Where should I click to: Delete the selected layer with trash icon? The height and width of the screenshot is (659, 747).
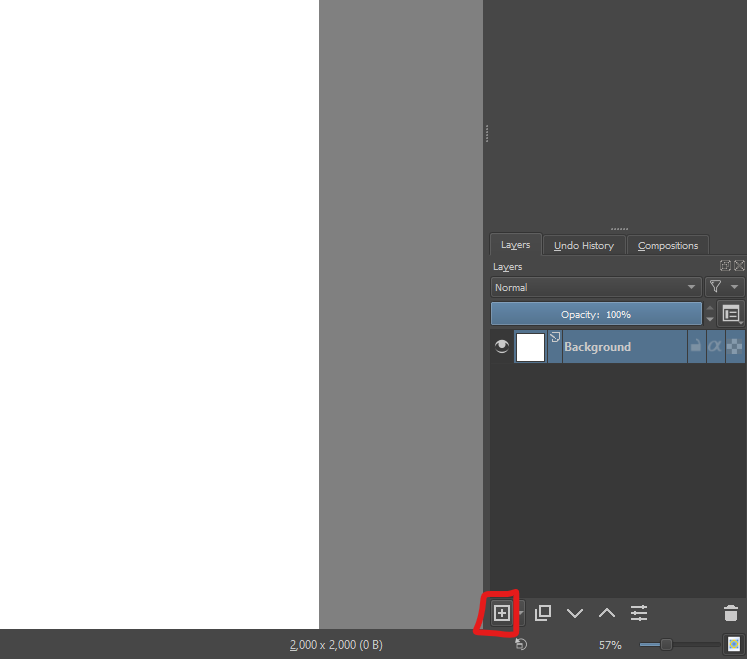pyautogui.click(x=731, y=613)
